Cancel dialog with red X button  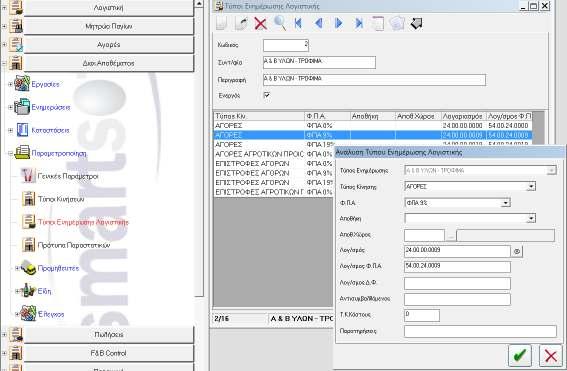[551, 355]
